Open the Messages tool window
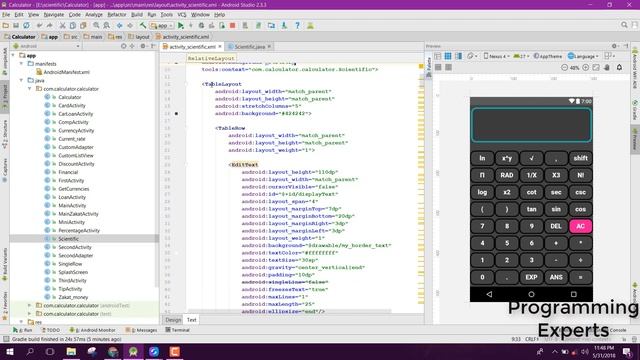Viewport: 640px width, 360px height. click(x=141, y=330)
